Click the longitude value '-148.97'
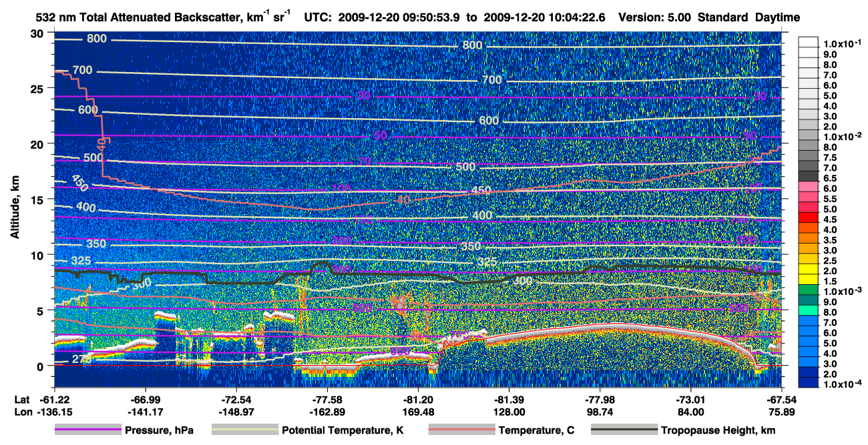The width and height of the screenshot is (868, 445). [236, 411]
